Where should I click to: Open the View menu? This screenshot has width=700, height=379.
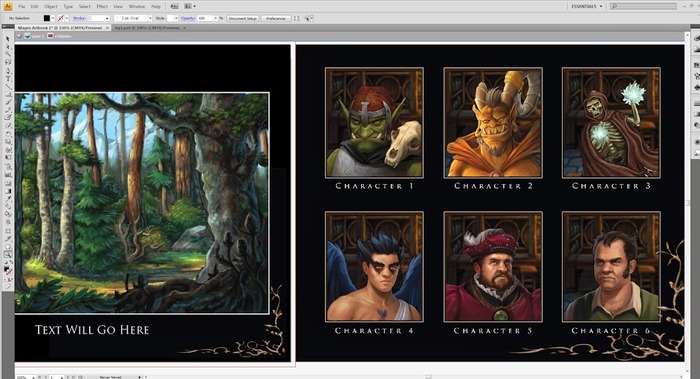(118, 7)
